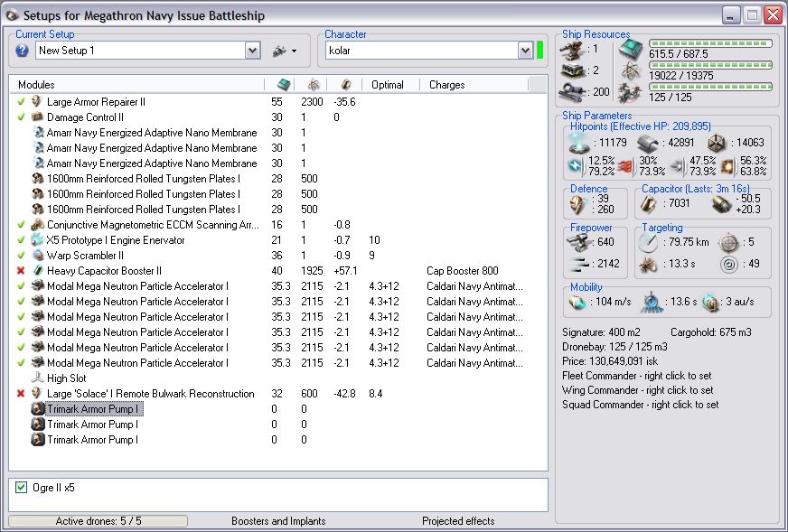Open the ship setup actions icon menu

[x=279, y=51]
